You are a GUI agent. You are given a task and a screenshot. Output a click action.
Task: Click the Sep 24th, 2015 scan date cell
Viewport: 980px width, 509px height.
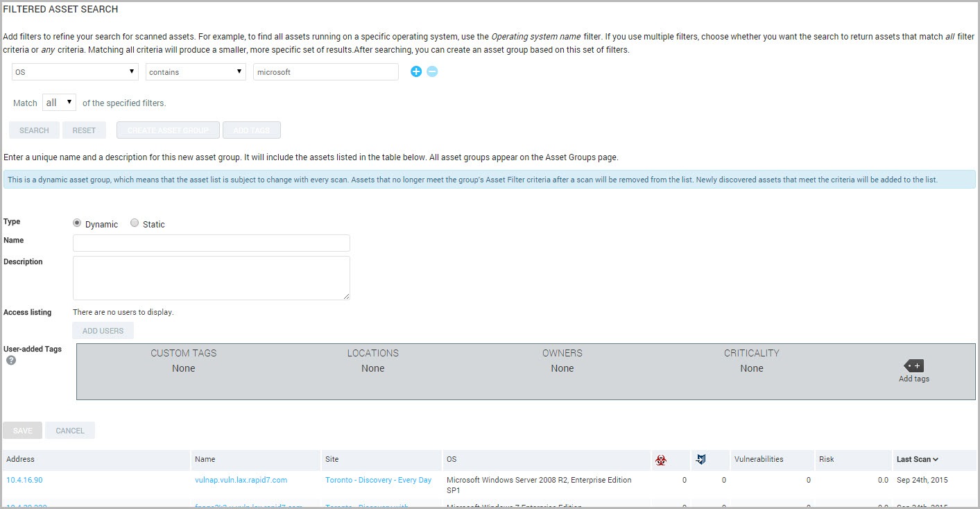pos(922,480)
